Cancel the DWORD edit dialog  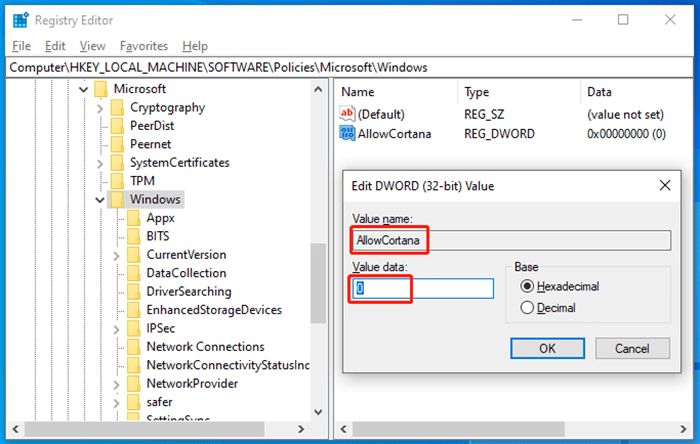point(632,348)
